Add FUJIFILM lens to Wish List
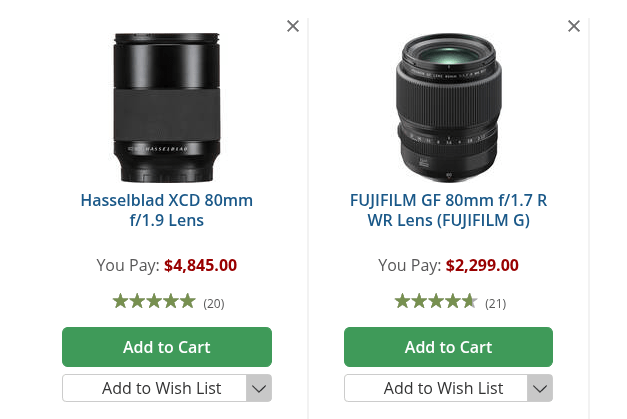The height and width of the screenshot is (419, 627). tap(436, 388)
